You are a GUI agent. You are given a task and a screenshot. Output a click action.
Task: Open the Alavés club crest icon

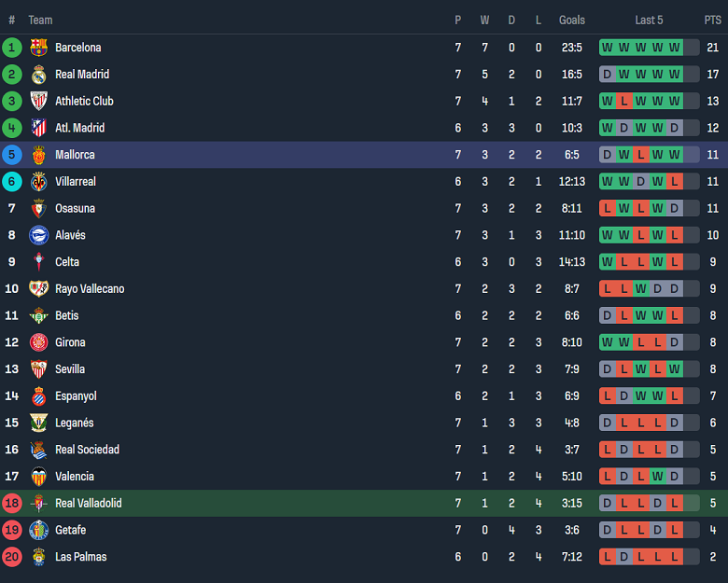click(38, 235)
